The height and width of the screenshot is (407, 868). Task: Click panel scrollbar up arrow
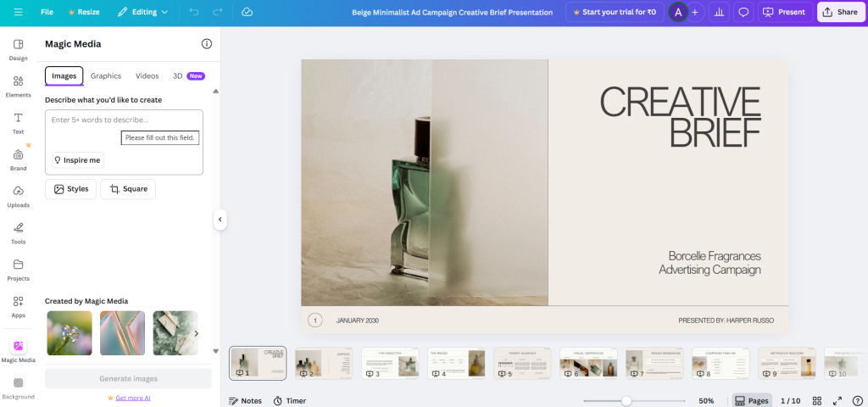216,91
